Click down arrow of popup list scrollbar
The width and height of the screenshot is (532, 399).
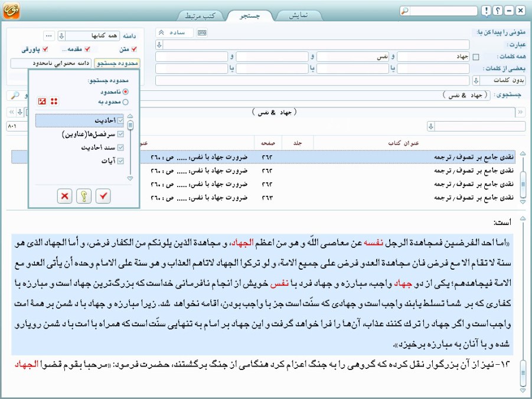[130, 178]
